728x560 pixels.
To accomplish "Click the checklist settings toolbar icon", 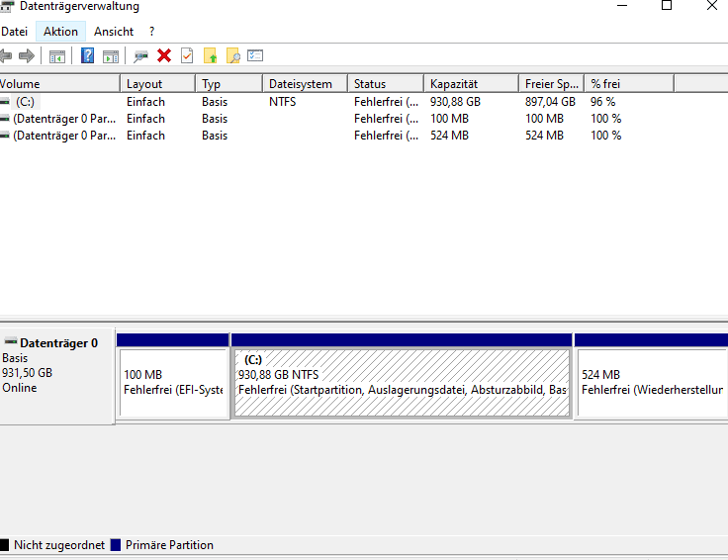I will [255, 55].
